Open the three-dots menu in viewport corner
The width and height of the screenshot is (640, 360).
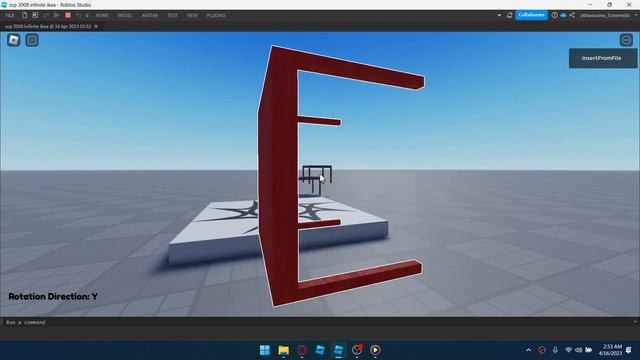click(x=626, y=40)
